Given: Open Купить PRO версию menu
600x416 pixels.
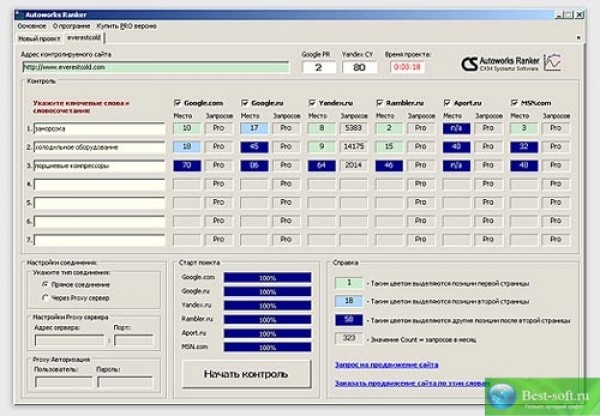Looking at the screenshot, I should [x=126, y=26].
